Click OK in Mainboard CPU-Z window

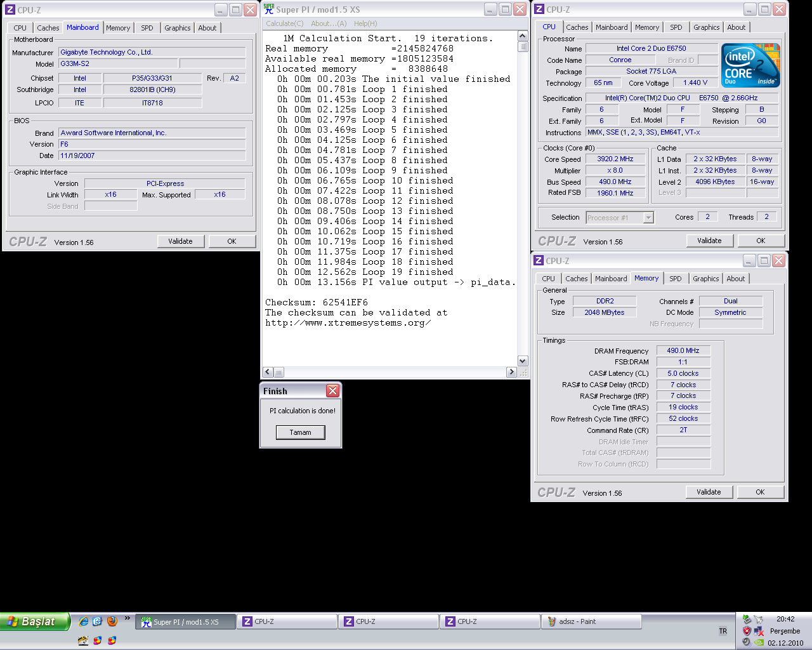(232, 241)
